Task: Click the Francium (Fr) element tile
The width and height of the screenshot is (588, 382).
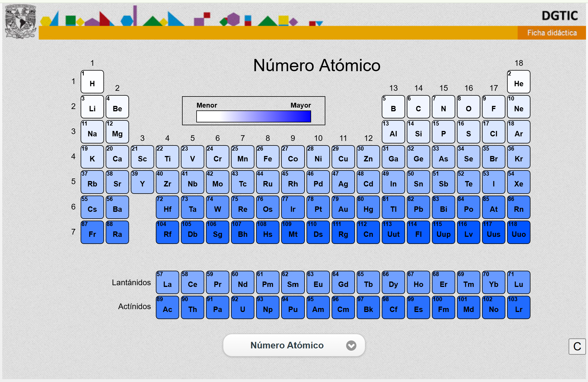Action: point(92,232)
